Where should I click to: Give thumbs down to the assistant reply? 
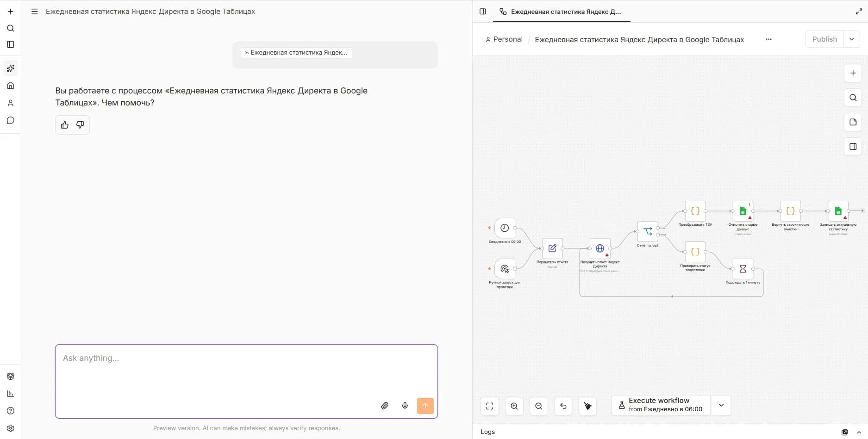(x=80, y=125)
